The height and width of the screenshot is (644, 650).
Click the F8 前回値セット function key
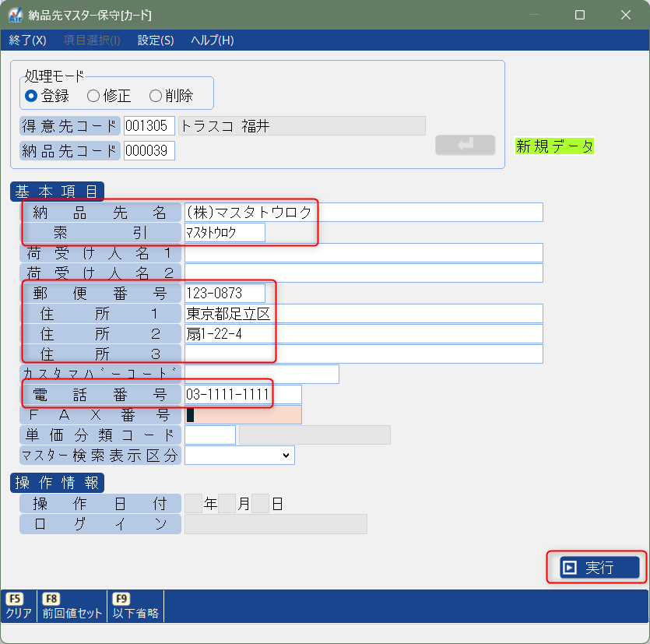tap(72, 607)
